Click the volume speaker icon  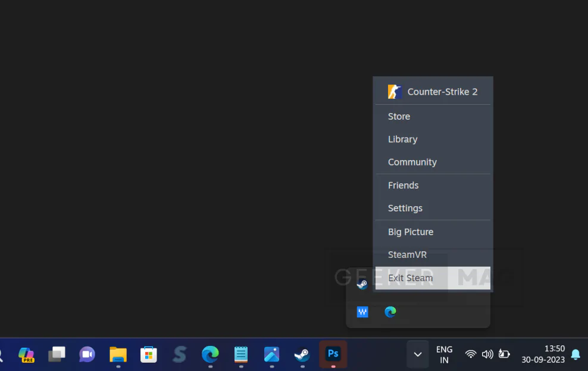point(487,354)
